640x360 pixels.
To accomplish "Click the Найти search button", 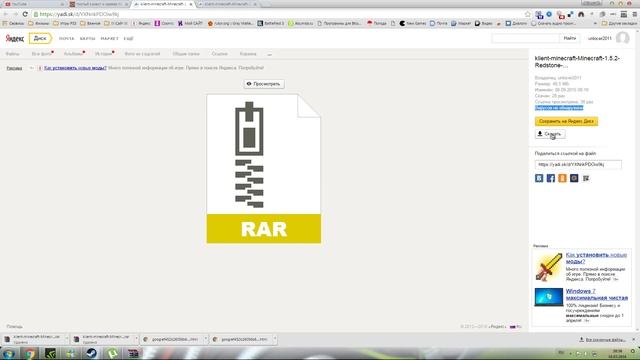I will (x=570, y=38).
